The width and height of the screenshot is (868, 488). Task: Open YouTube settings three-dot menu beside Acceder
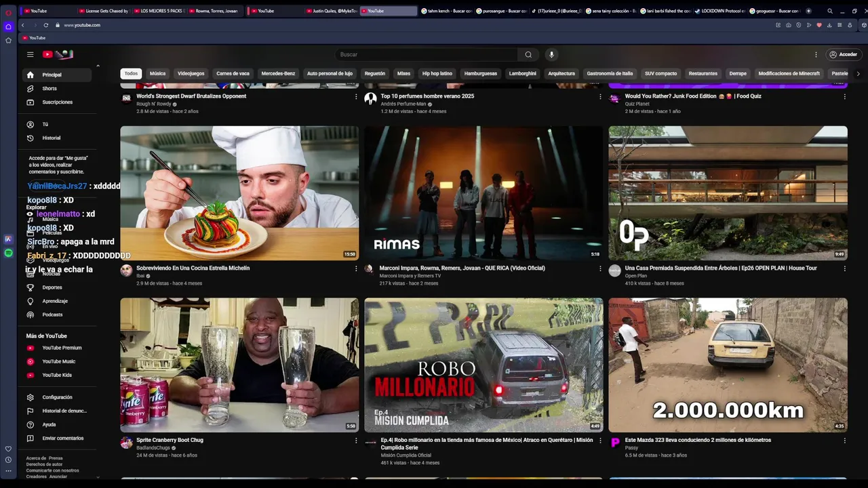(x=816, y=54)
